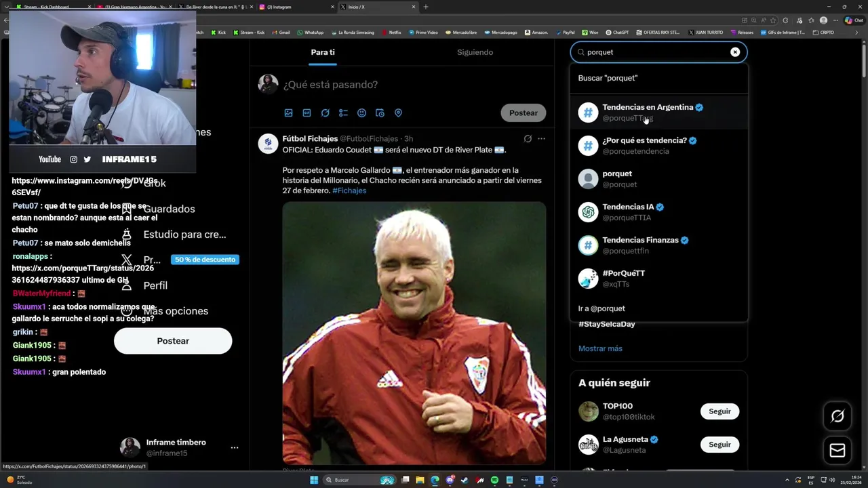
Task: Open the PayPal bookmark
Action: [565, 32]
